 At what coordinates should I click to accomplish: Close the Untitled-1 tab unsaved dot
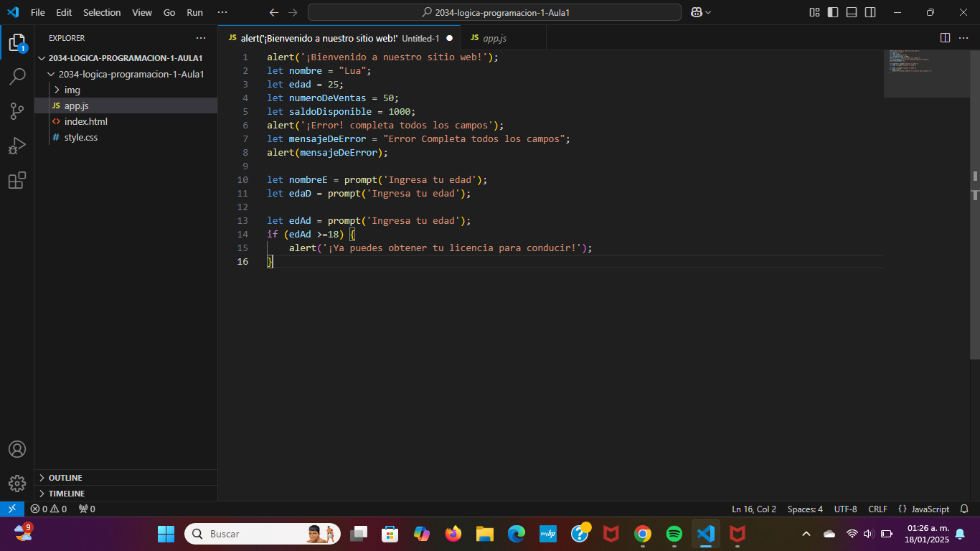click(449, 38)
